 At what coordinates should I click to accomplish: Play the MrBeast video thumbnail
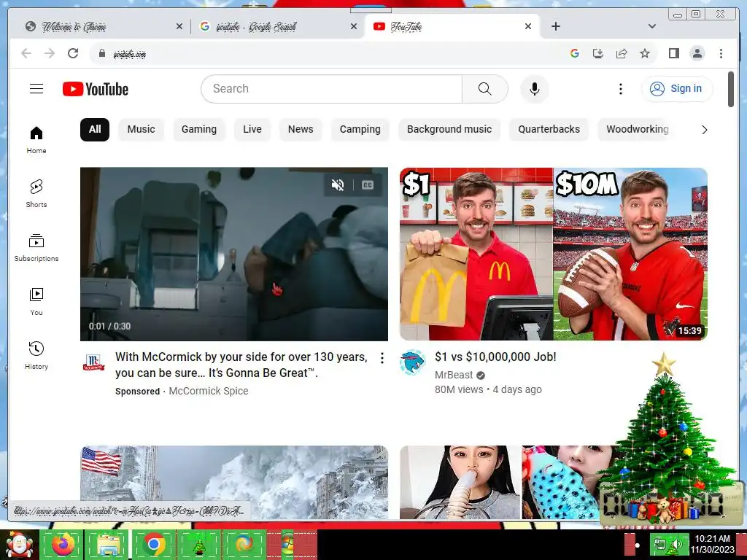[x=554, y=254]
